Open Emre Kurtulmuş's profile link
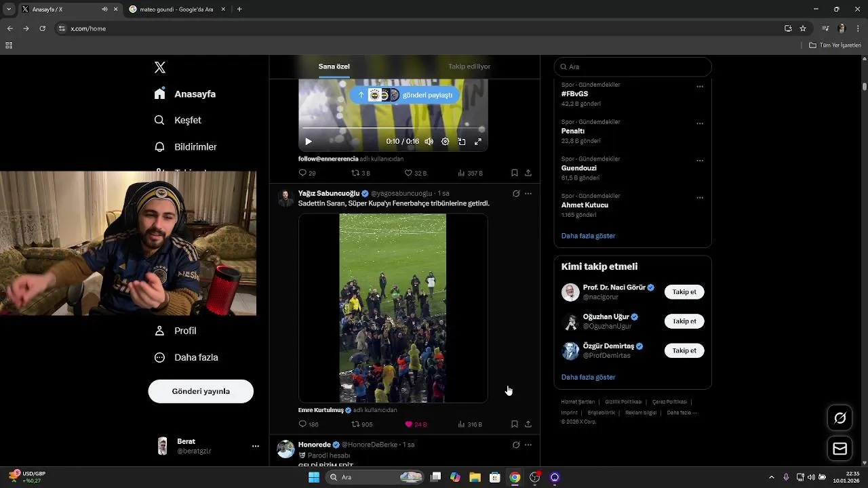The width and height of the screenshot is (868, 488). [321, 410]
